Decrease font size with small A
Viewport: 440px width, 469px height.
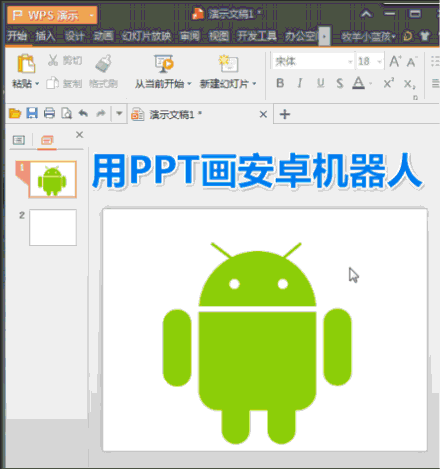coord(412,62)
